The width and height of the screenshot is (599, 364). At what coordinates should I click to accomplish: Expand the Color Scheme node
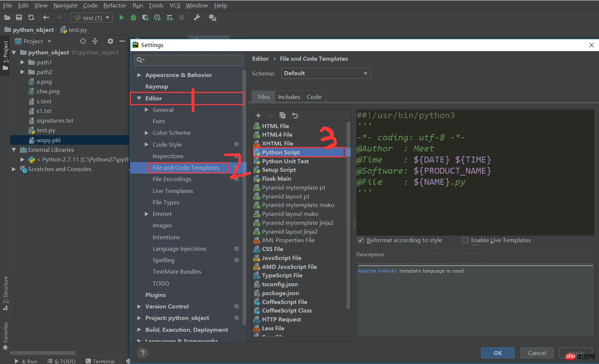146,133
